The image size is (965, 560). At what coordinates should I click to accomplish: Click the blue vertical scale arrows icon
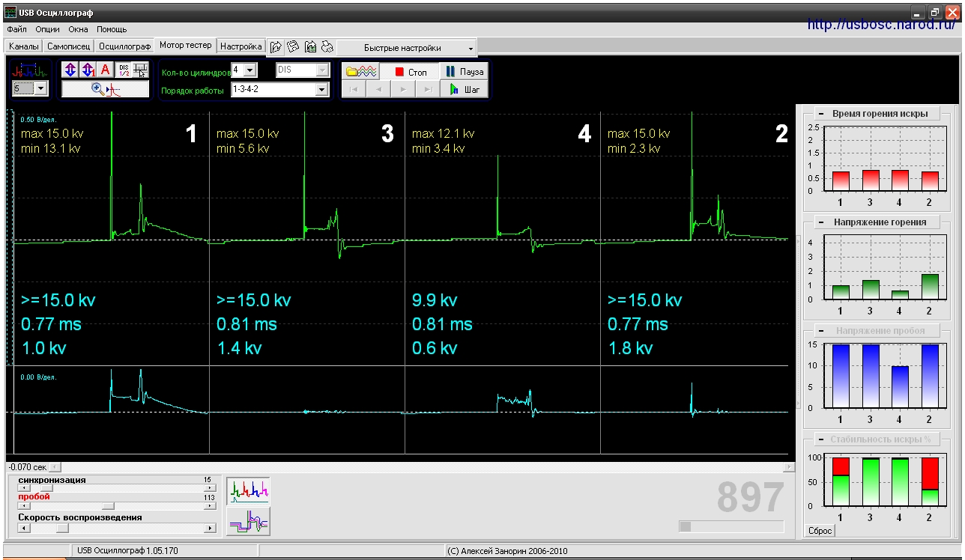point(70,70)
